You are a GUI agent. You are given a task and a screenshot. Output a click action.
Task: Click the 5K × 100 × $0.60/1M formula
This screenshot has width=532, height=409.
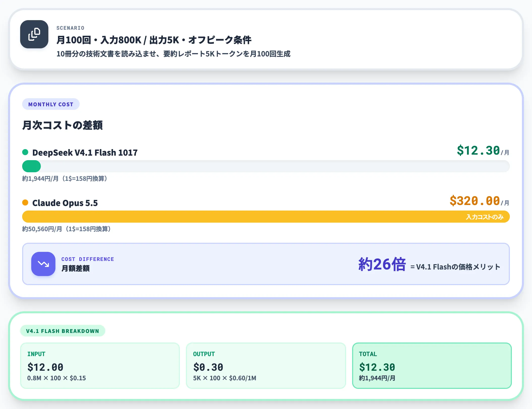click(225, 378)
